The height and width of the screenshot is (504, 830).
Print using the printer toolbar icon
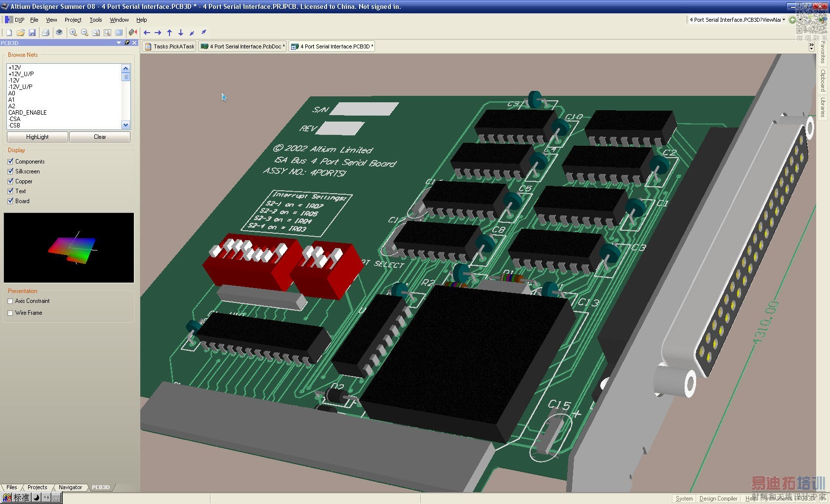45,33
